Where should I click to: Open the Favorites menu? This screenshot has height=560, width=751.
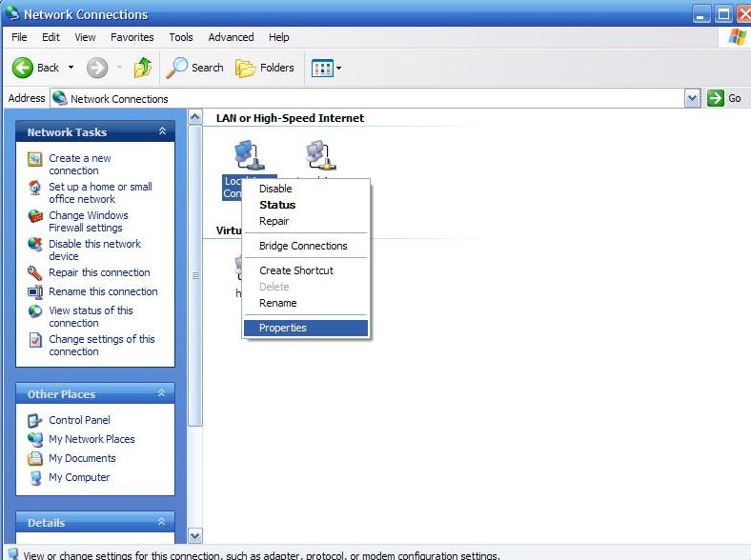(132, 37)
